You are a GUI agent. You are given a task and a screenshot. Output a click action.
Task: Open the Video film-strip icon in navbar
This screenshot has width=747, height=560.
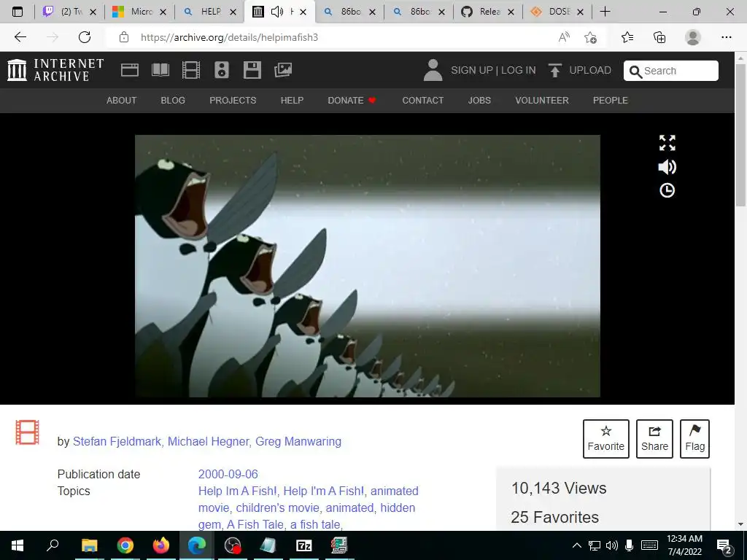pyautogui.click(x=191, y=70)
